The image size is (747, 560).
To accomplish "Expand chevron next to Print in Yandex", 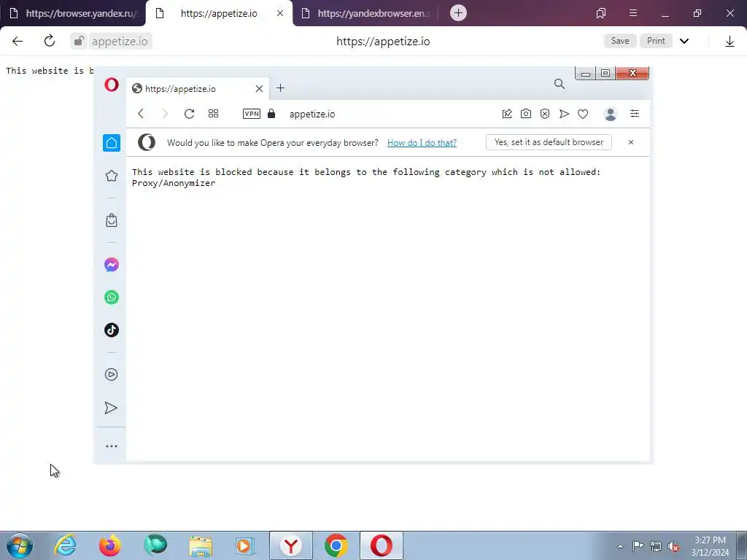I will pos(684,41).
